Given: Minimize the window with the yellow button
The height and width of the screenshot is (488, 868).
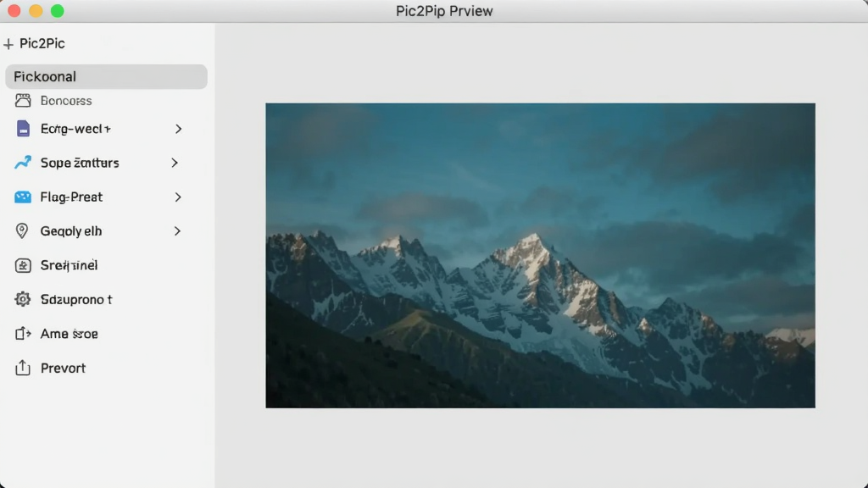Looking at the screenshot, I should tap(36, 11).
